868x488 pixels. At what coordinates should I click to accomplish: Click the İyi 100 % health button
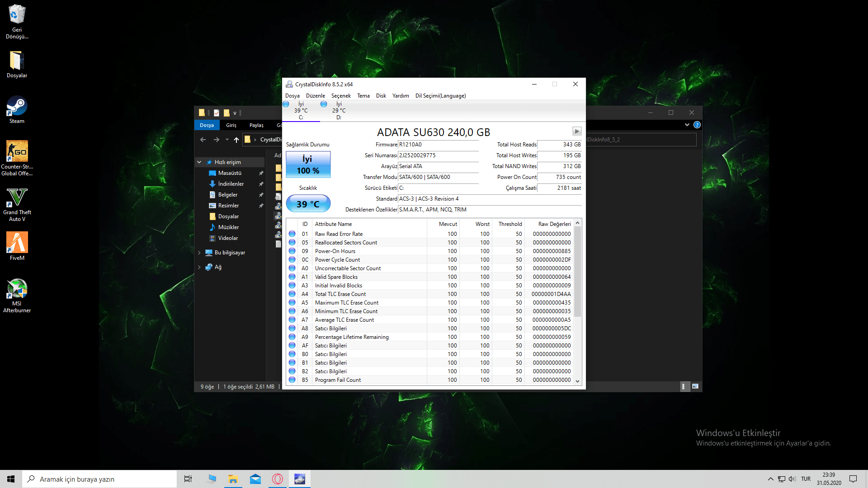coord(308,164)
